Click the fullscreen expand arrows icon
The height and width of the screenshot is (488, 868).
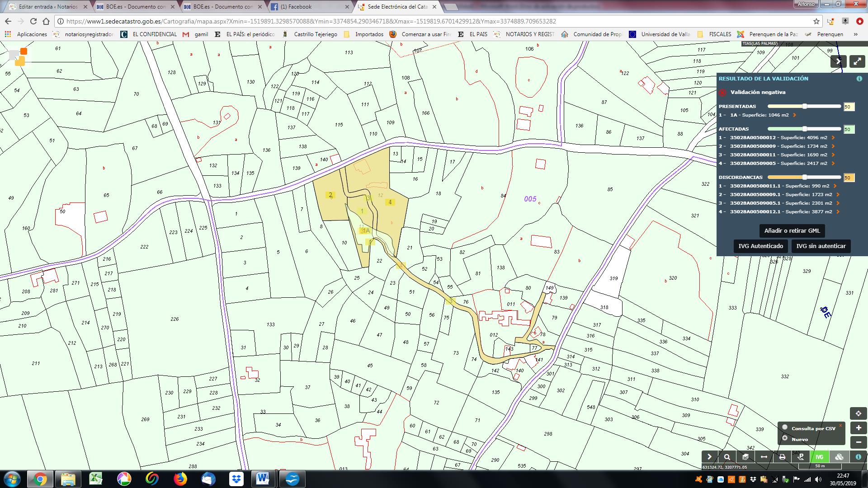click(x=857, y=62)
